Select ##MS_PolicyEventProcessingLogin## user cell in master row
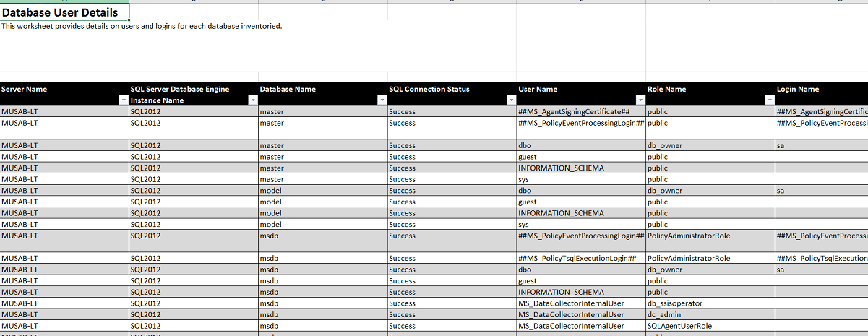This screenshot has height=336, width=868. [582, 129]
